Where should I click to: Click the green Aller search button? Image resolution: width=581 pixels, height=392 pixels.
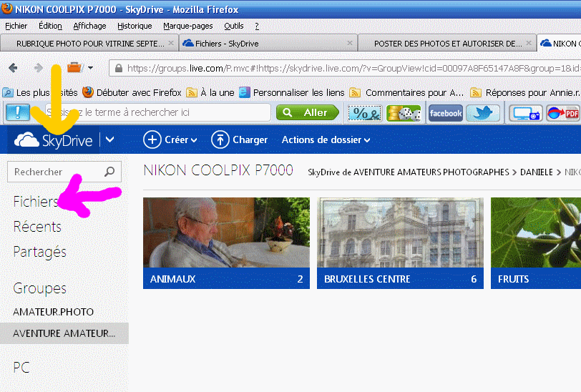307,112
